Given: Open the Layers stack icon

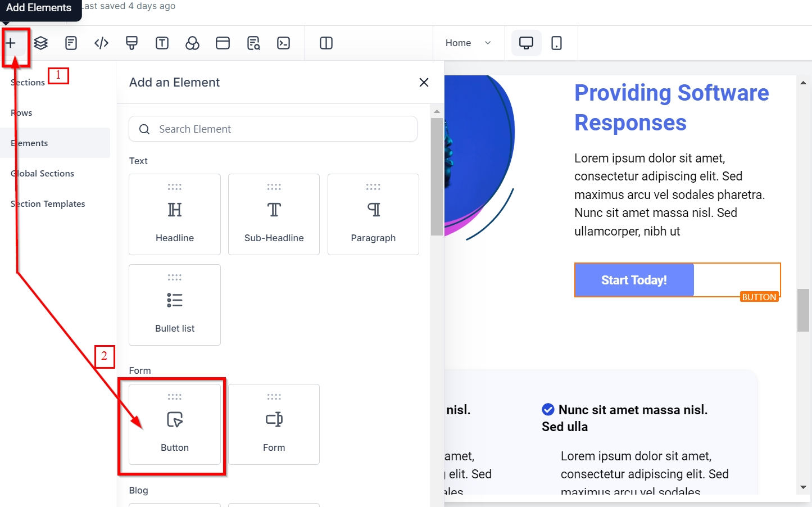Looking at the screenshot, I should coord(41,43).
